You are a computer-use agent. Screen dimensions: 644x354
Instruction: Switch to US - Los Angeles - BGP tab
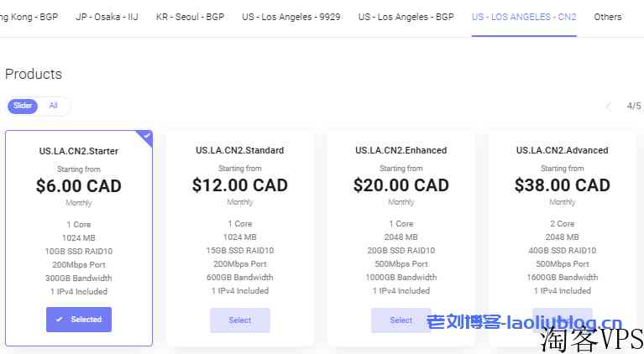pos(406,17)
